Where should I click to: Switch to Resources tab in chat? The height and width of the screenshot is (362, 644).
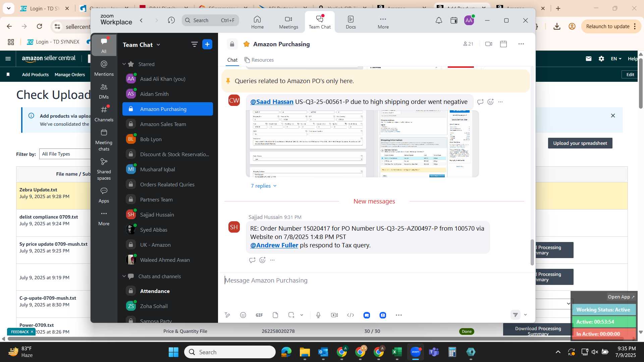click(x=259, y=60)
